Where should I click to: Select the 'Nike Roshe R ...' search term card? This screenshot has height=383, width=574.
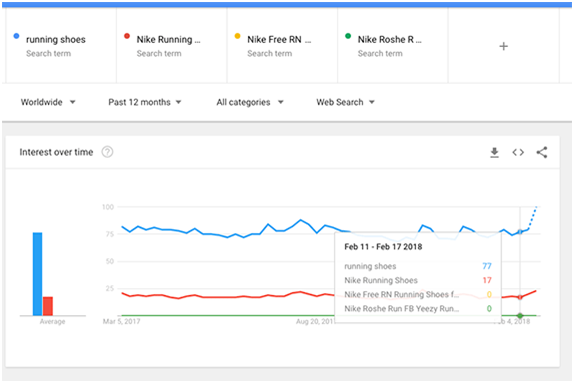tap(393, 45)
